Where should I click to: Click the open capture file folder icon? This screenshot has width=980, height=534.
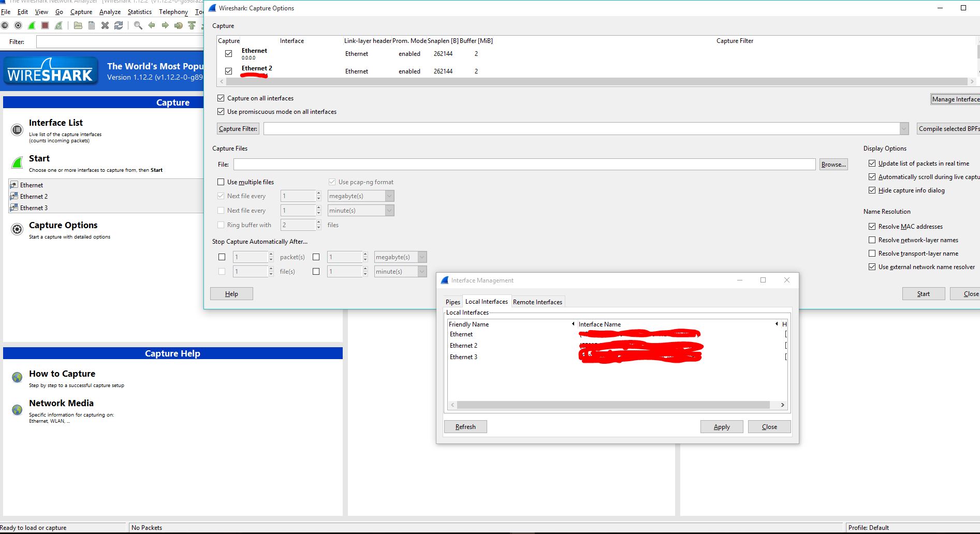pos(78,25)
